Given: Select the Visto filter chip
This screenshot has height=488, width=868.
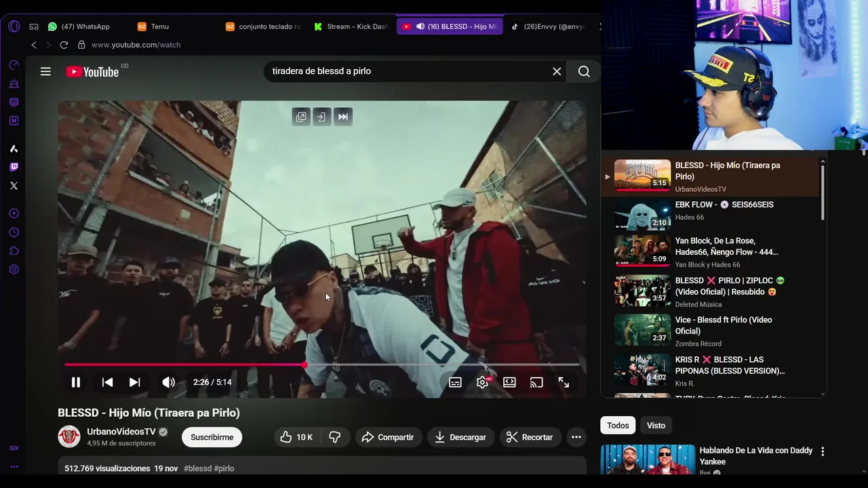Looking at the screenshot, I should point(656,426).
